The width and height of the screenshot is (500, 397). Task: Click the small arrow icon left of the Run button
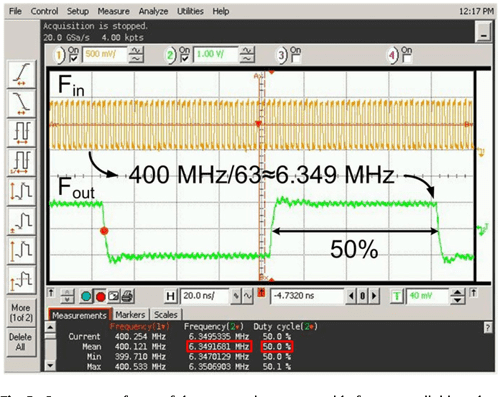coord(51,293)
